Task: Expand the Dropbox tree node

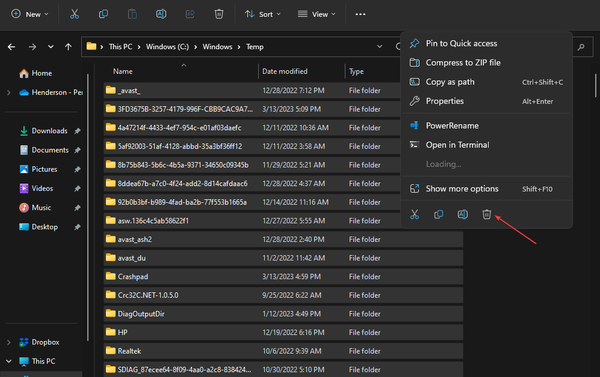Action: click(x=8, y=342)
